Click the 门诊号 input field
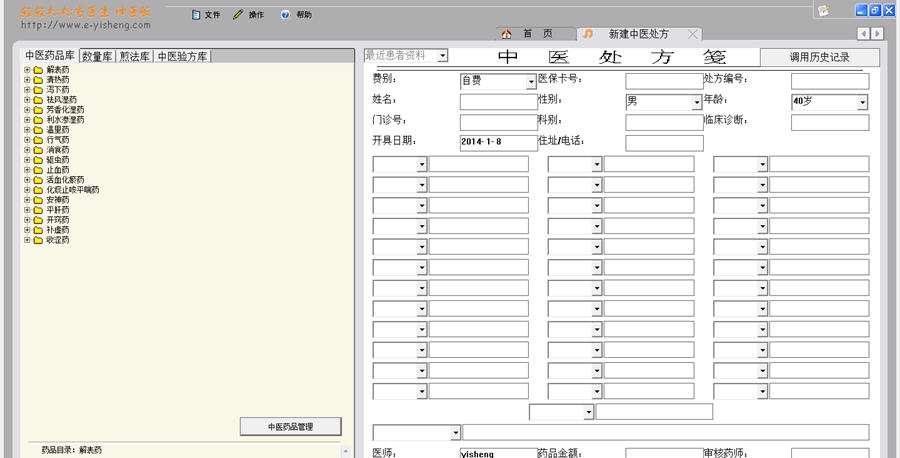The height and width of the screenshot is (458, 900). 499,122
